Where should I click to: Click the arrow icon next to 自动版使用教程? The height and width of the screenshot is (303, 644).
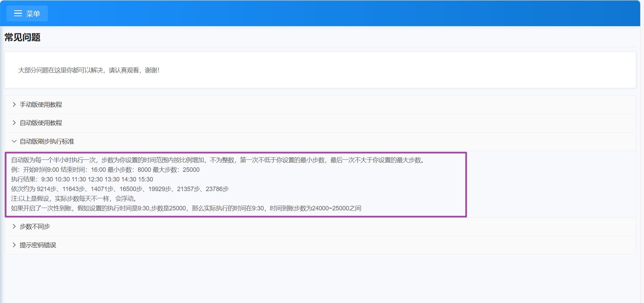coord(14,123)
